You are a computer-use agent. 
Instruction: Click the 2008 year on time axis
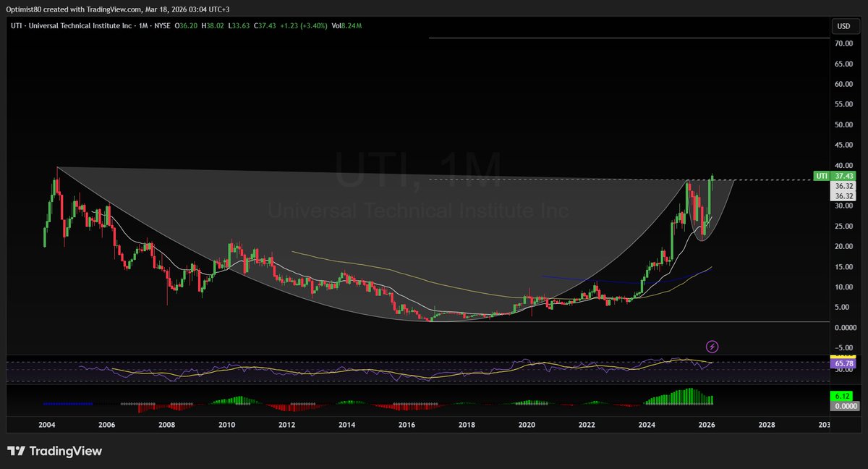pos(166,426)
